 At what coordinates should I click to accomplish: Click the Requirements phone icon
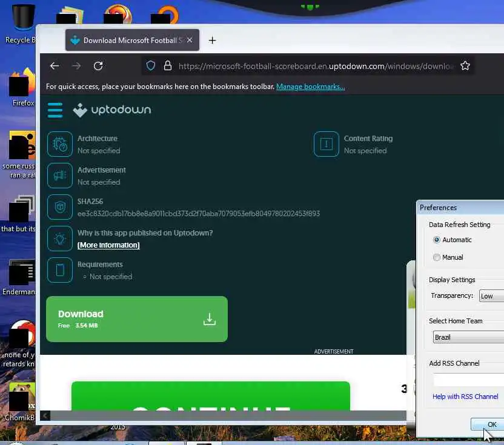(60, 270)
